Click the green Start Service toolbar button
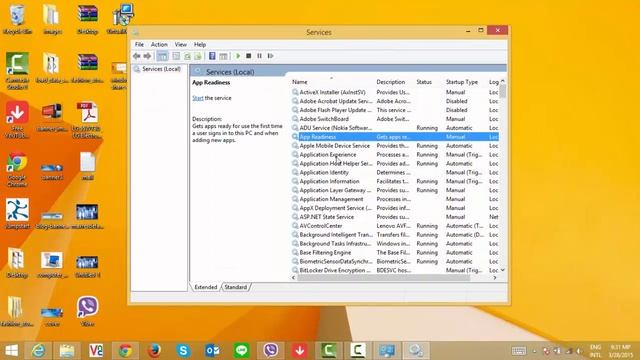The image size is (640, 360). tap(238, 56)
